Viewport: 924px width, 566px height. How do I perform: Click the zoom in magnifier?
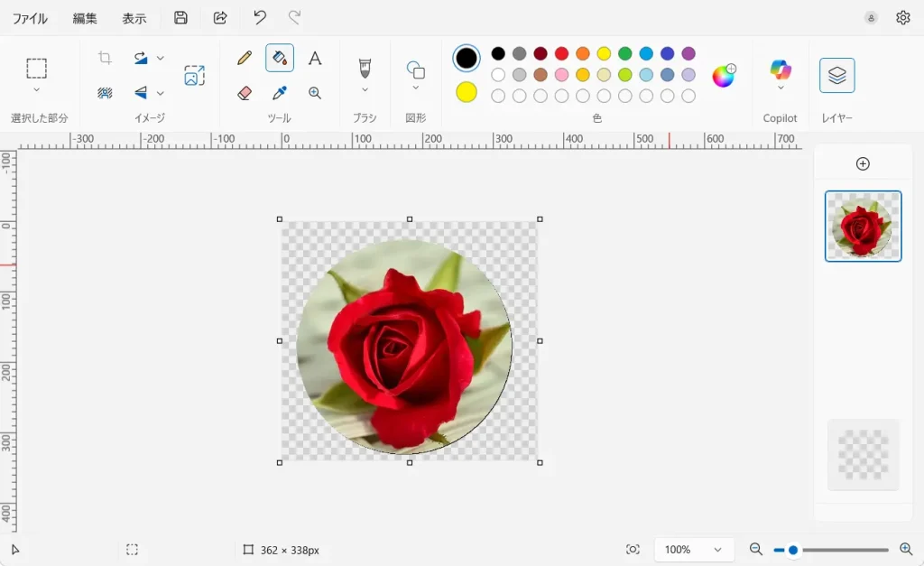click(906, 550)
